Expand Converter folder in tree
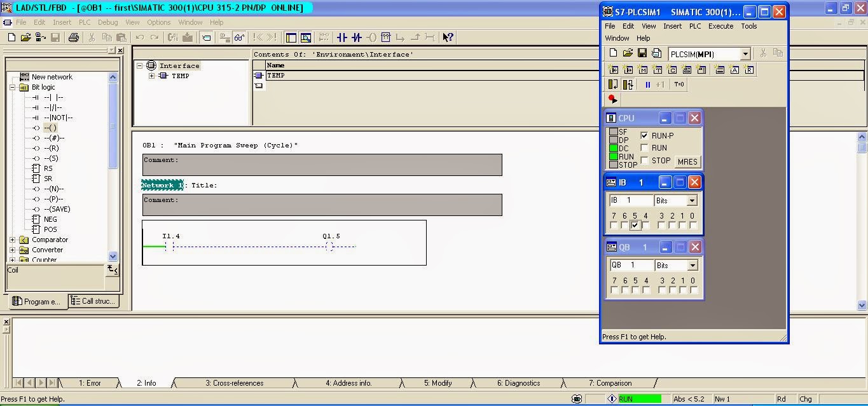The height and width of the screenshot is (406, 868). 12,250
